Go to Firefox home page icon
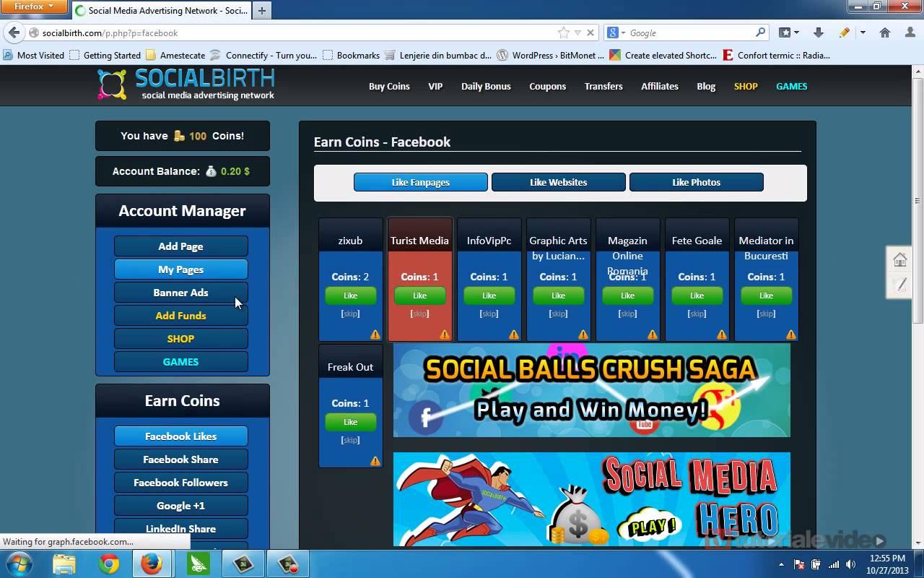The image size is (924, 578). coord(884,33)
